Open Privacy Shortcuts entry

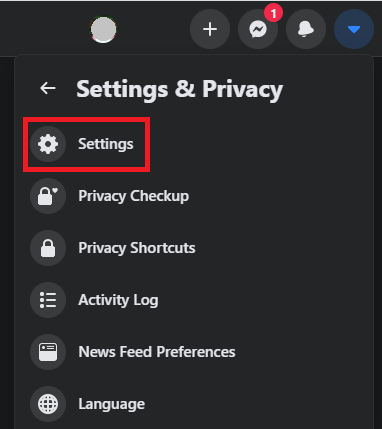pos(137,248)
